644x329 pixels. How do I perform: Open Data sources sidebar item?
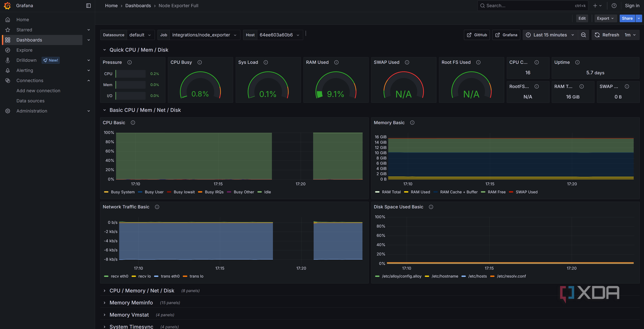pos(30,101)
